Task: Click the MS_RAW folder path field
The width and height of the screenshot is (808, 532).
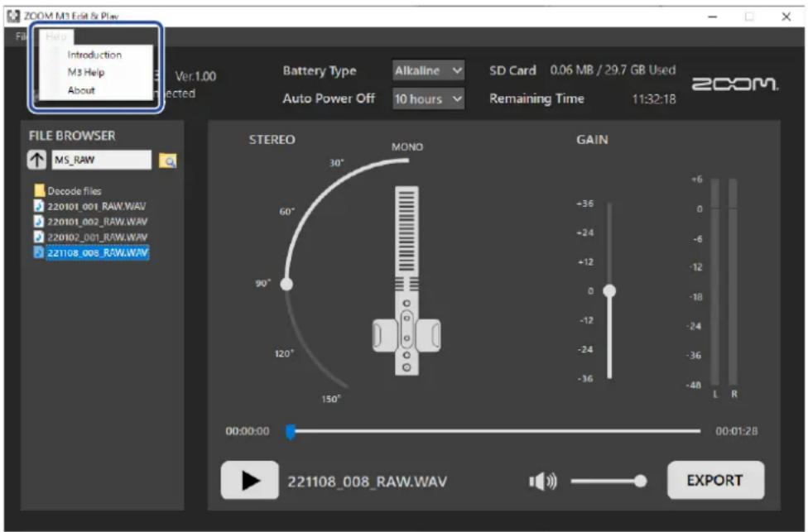Action: pos(102,161)
